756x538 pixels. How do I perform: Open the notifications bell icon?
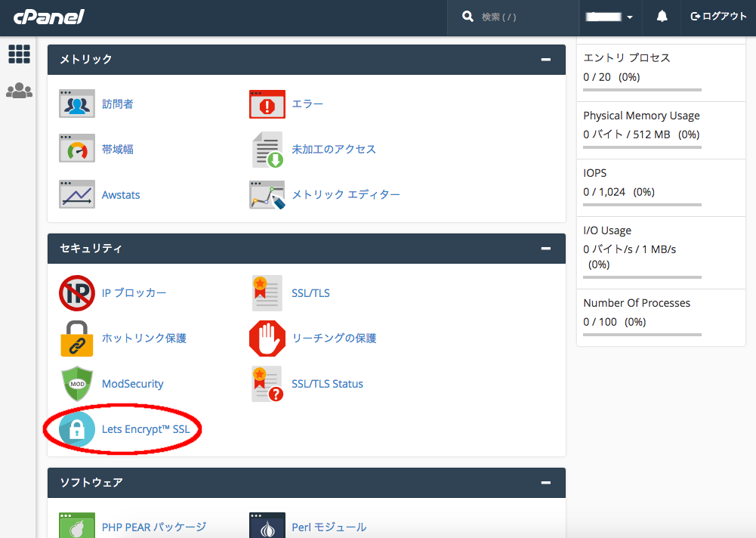coord(662,17)
